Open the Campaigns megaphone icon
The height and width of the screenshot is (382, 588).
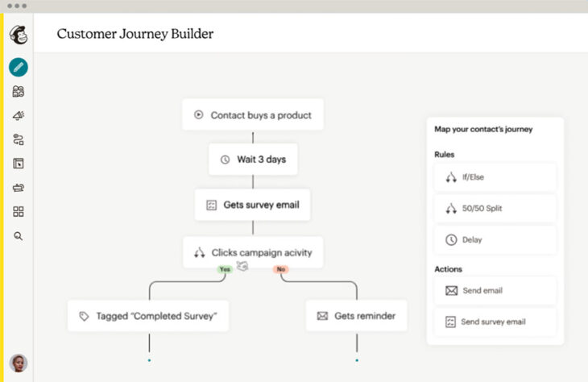coord(18,115)
